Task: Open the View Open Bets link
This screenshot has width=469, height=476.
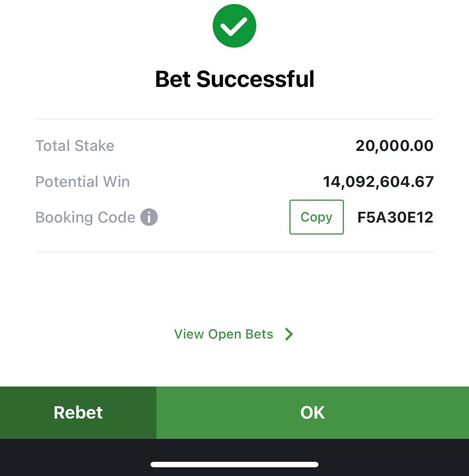Action: (x=224, y=334)
